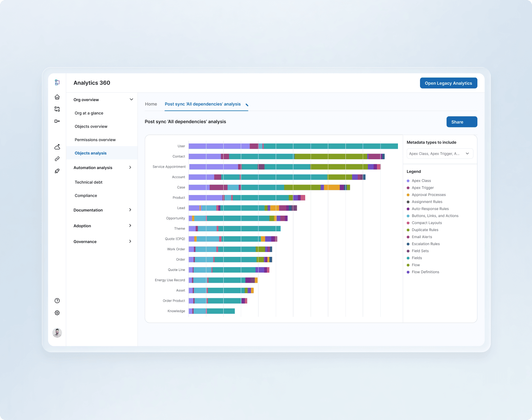Toggle Flow Definitions legend entry
532x420 pixels.
[423, 272]
